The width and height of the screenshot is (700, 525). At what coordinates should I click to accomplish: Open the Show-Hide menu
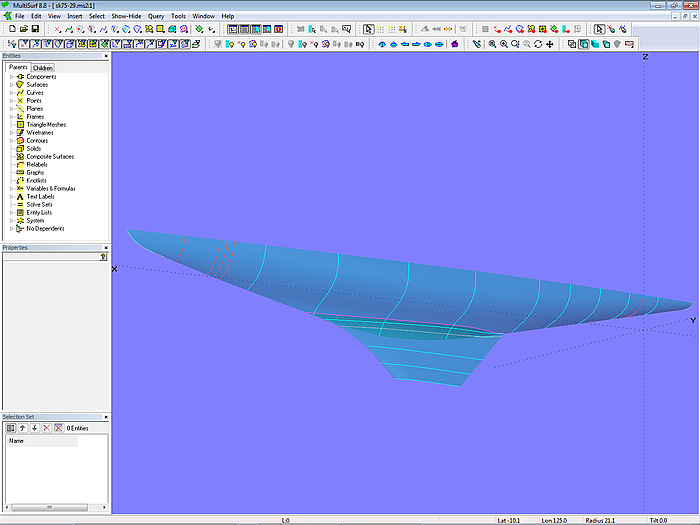(x=125, y=17)
